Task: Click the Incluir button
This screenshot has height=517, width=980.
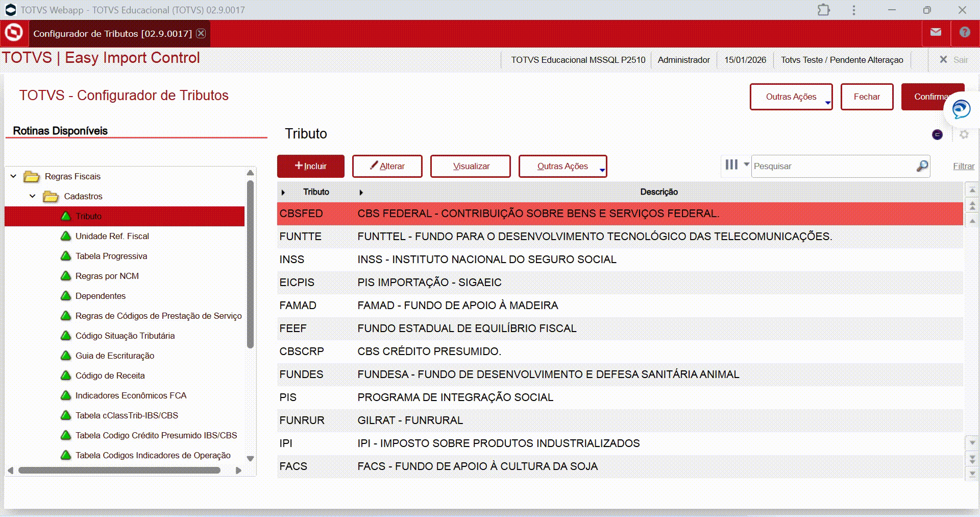Action: (311, 166)
